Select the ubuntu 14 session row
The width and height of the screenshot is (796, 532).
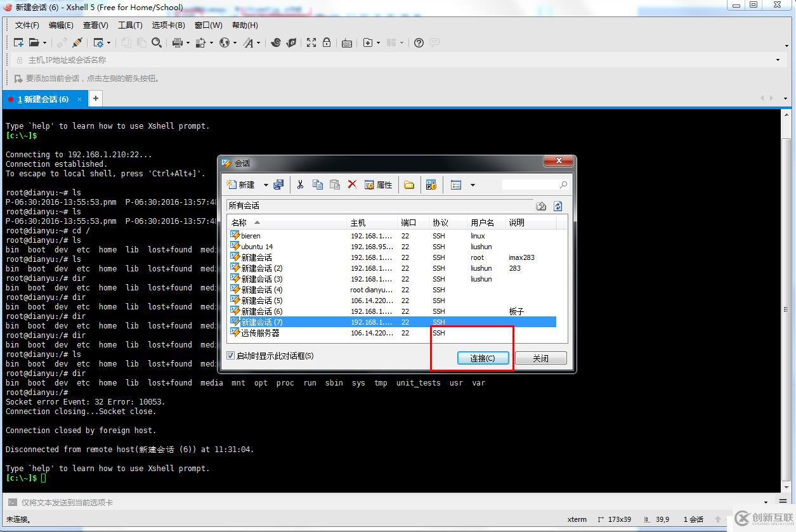click(x=392, y=247)
